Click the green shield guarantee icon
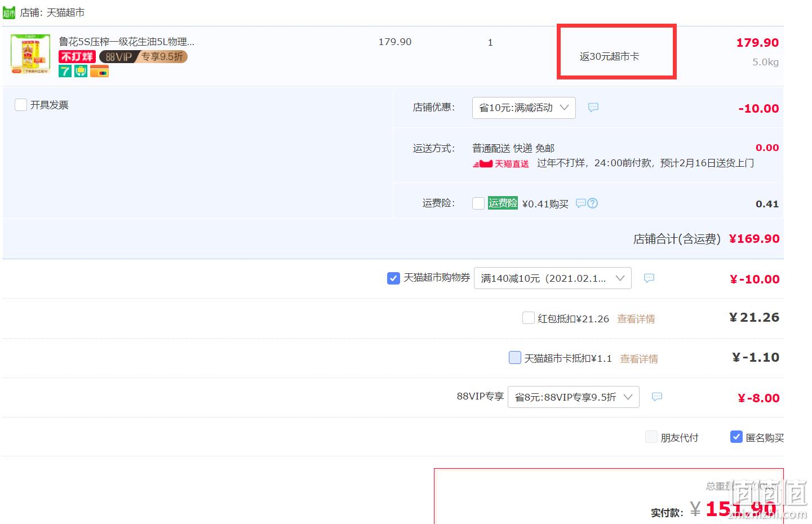 pyautogui.click(x=81, y=71)
